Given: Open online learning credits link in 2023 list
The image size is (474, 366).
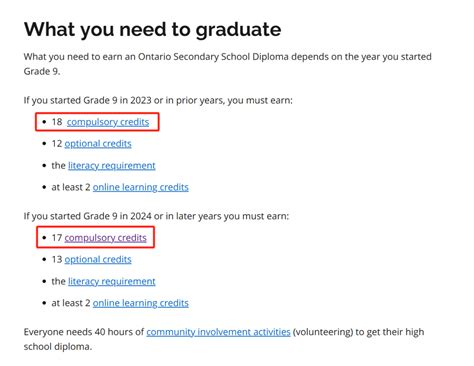Looking at the screenshot, I should tap(141, 187).
